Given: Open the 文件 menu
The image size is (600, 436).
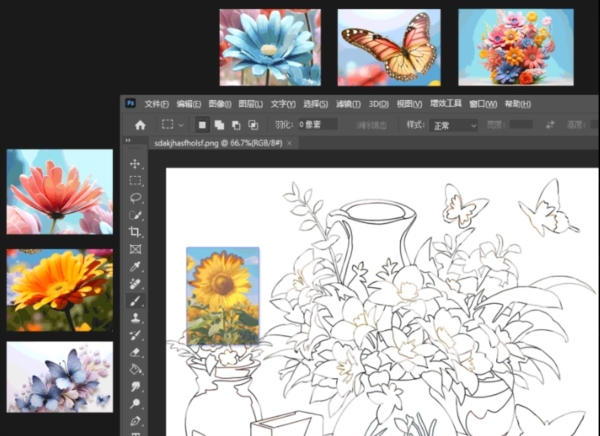Looking at the screenshot, I should pos(157,103).
